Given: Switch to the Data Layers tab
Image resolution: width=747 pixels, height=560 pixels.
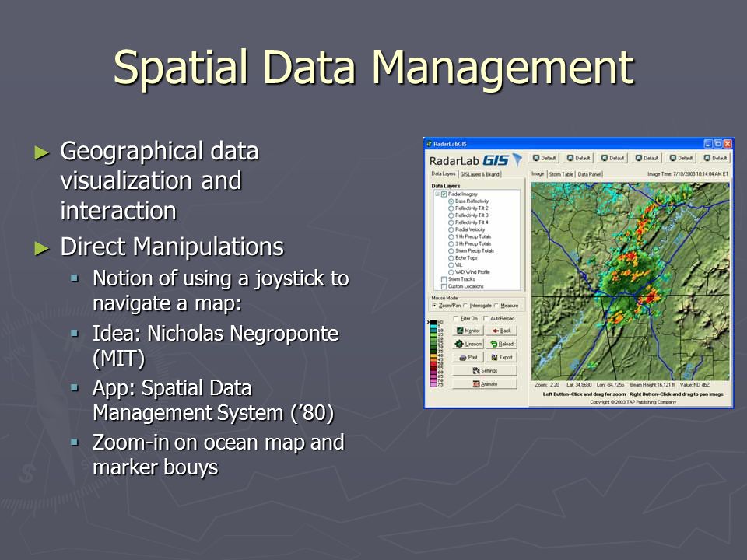Looking at the screenshot, I should coord(443,173).
